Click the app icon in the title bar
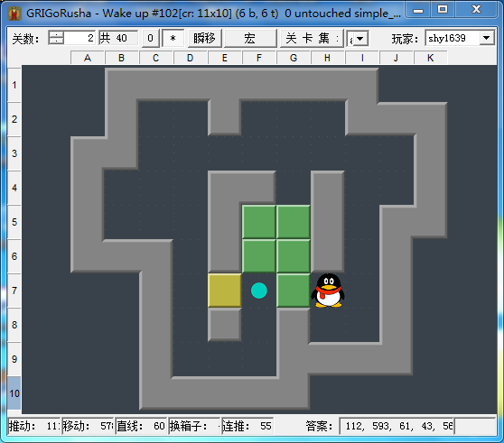This screenshot has width=504, height=443. coord(14,14)
